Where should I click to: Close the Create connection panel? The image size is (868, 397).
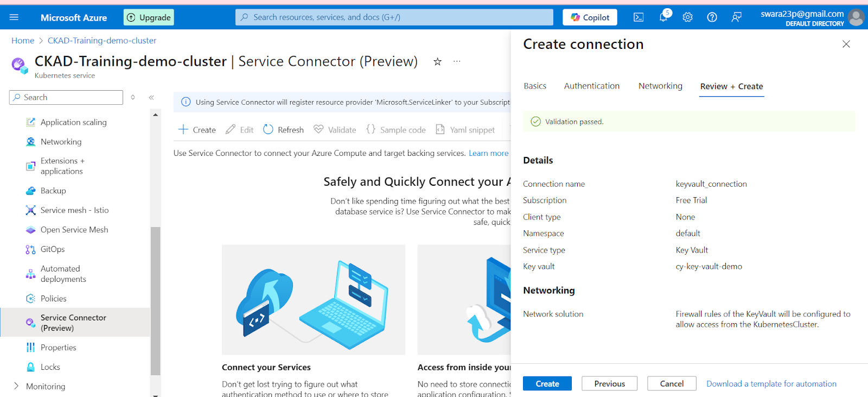846,44
